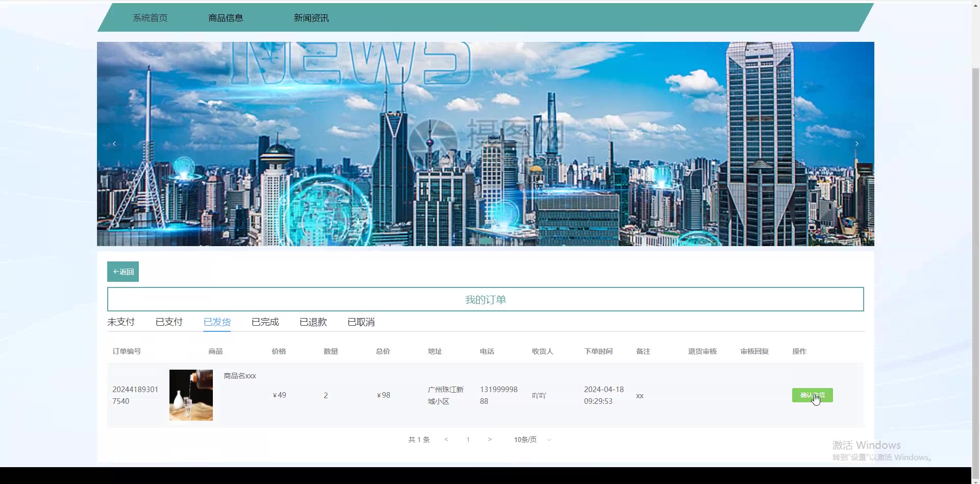This screenshot has width=980, height=484.
Task: Switch to the 已退款 orders tab
Action: click(x=313, y=322)
